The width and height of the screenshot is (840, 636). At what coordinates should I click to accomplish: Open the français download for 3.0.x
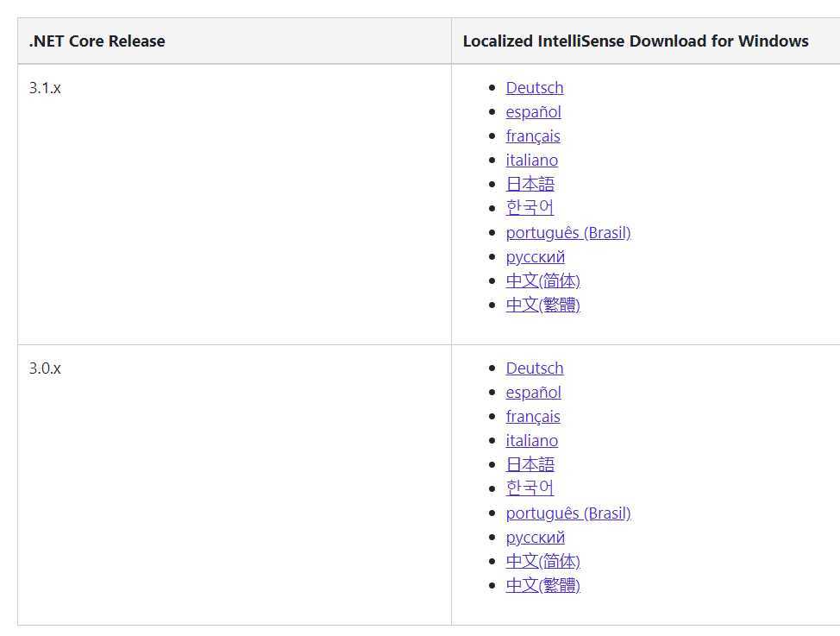532,417
